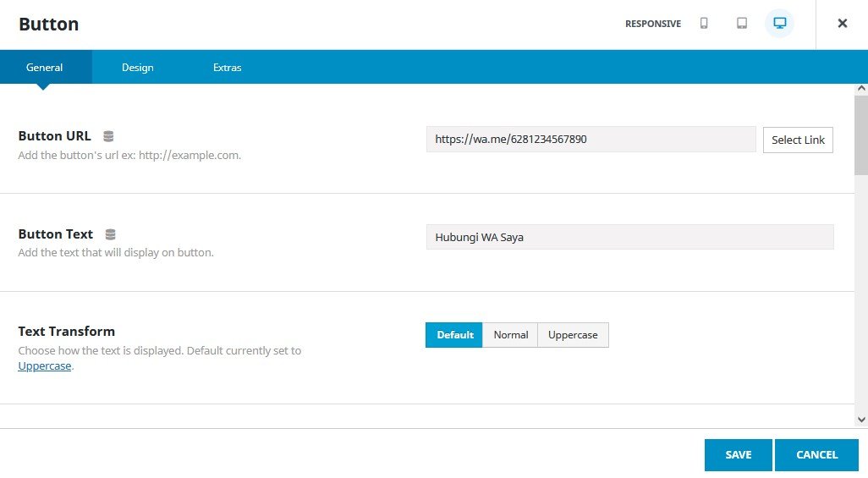Click dynamic content icon beside Button URL

pyautogui.click(x=108, y=136)
